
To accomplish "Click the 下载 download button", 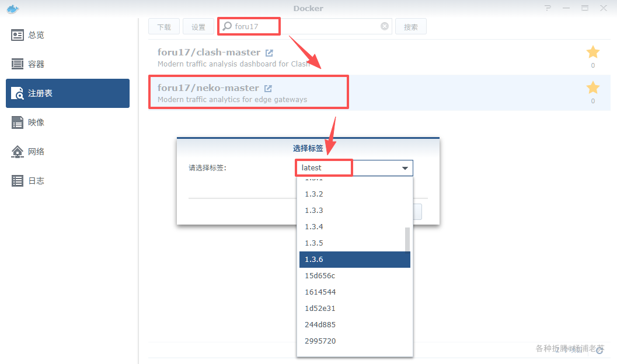I will pos(164,27).
